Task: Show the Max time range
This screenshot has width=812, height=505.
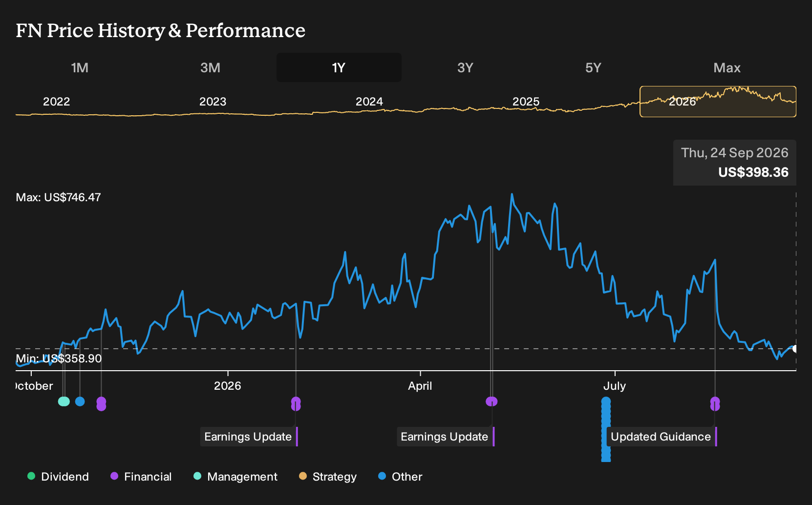Action: [727, 67]
